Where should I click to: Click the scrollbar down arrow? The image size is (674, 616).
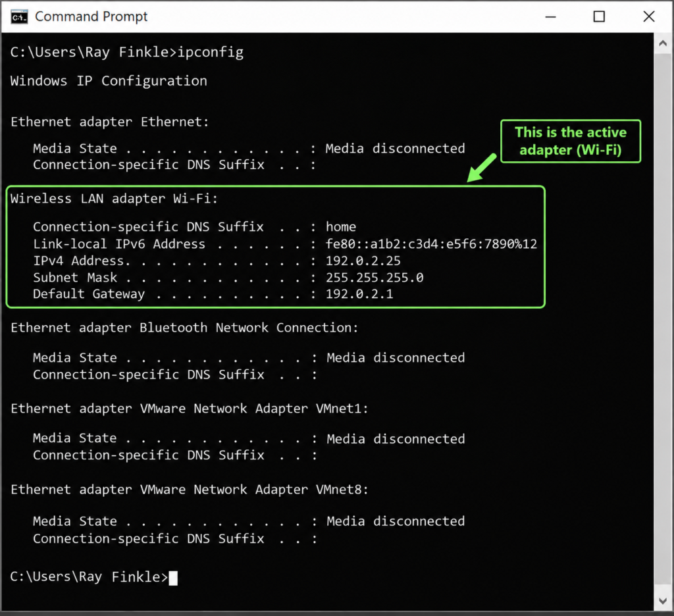[x=663, y=600]
